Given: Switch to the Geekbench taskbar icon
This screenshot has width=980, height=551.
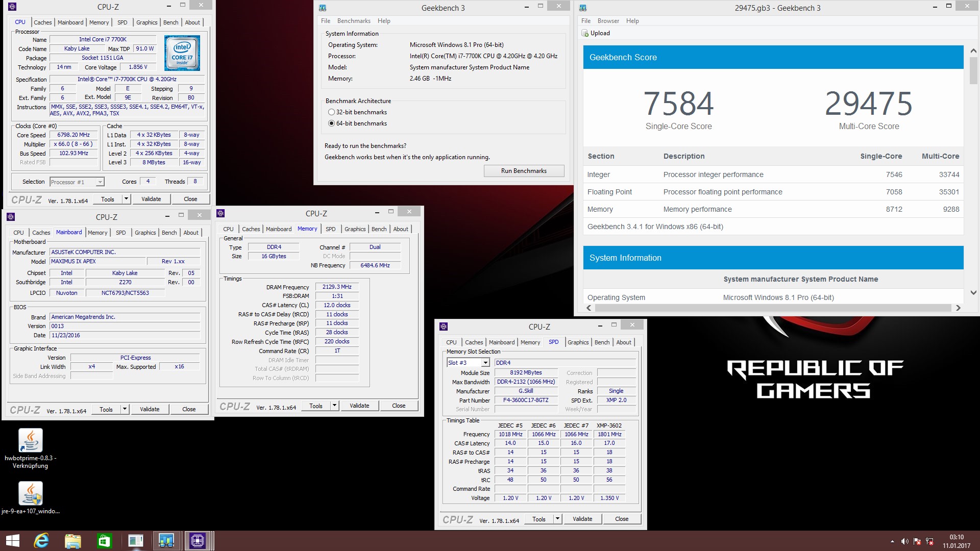Looking at the screenshot, I should (166, 541).
